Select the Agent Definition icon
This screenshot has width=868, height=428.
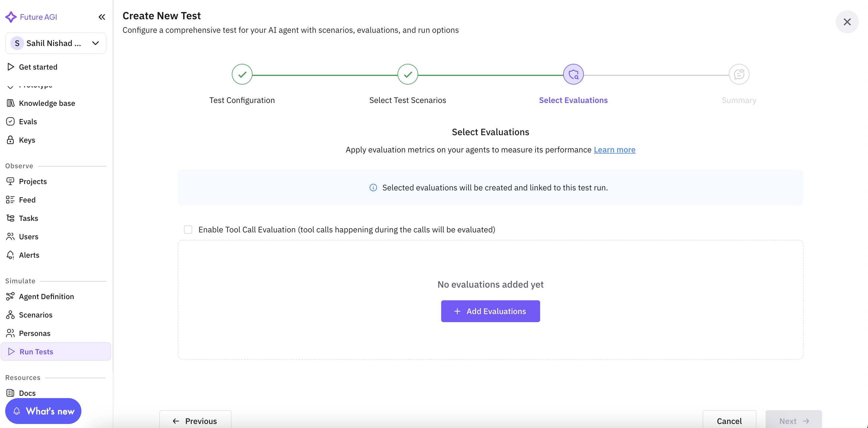click(x=10, y=296)
